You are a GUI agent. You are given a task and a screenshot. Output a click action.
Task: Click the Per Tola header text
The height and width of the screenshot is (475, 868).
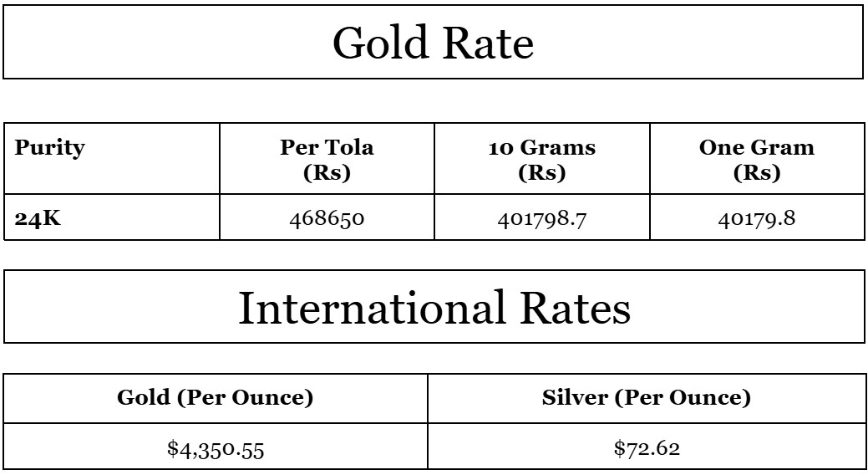[x=327, y=149]
